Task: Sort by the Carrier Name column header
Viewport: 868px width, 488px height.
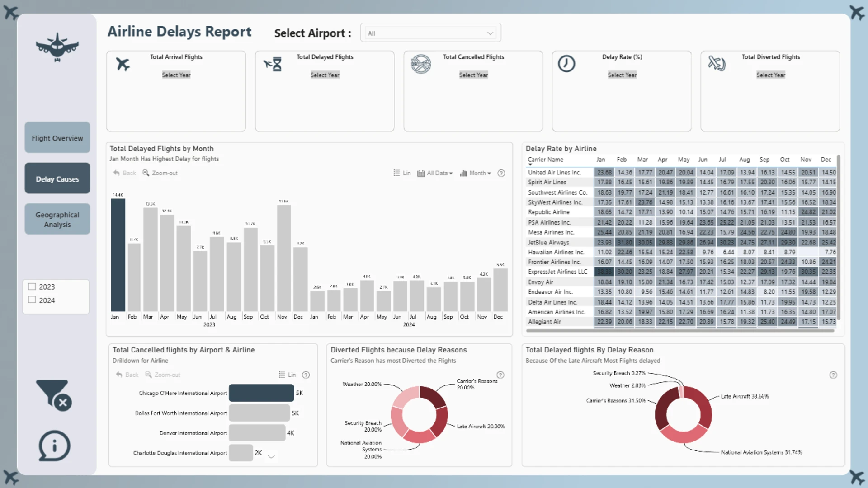Action: pos(545,160)
